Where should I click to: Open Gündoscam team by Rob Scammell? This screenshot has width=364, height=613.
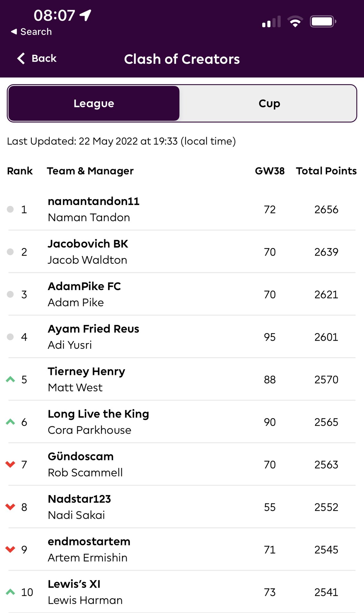(x=182, y=464)
